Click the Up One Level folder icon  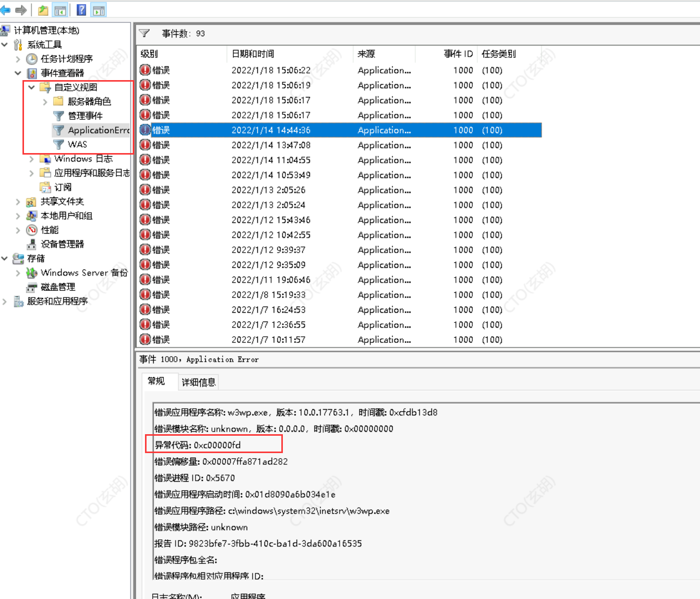[x=43, y=10]
